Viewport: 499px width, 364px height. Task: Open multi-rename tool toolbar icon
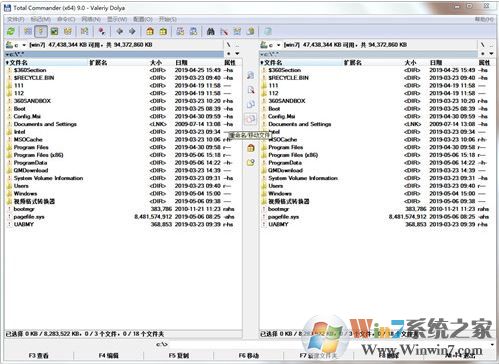pyautogui.click(x=224, y=31)
